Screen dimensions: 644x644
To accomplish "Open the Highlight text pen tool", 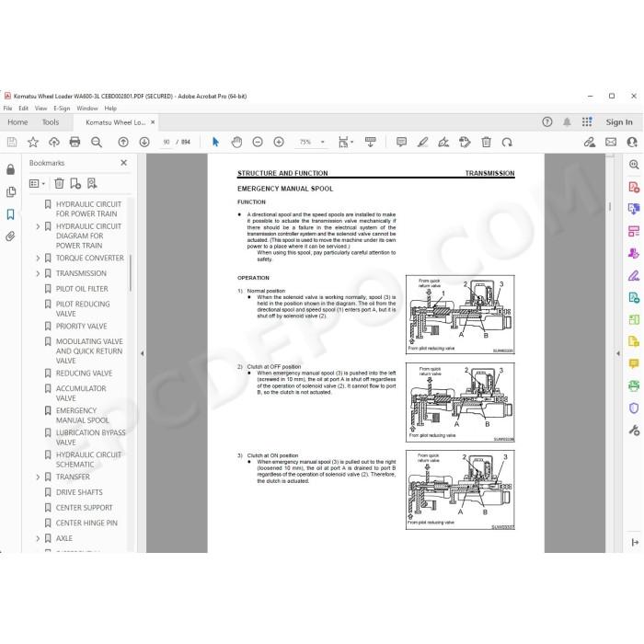I will point(422,142).
